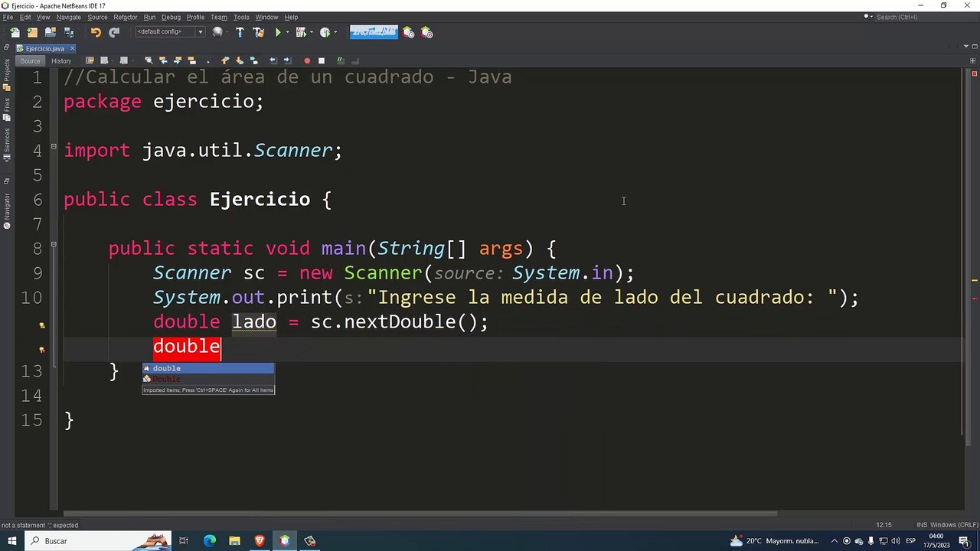Screen dimensions: 980x551
Task: Create a new file via toolbar icon
Action: [15, 32]
